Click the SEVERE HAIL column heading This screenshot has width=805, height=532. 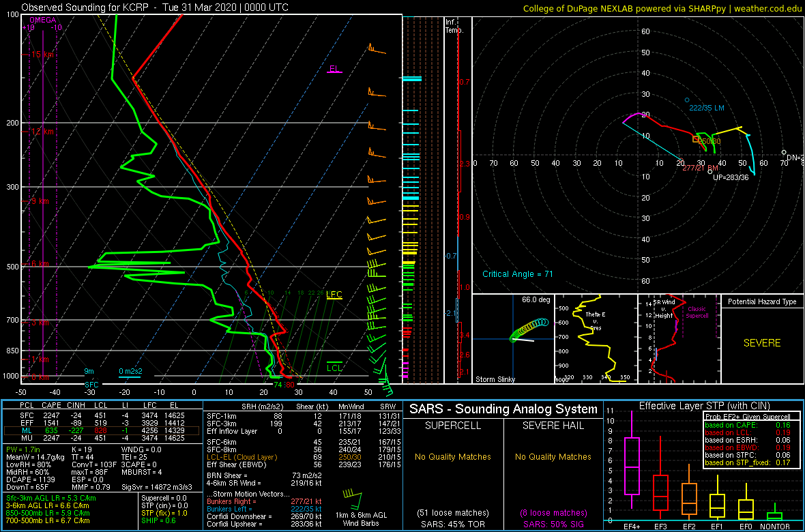pos(553,426)
